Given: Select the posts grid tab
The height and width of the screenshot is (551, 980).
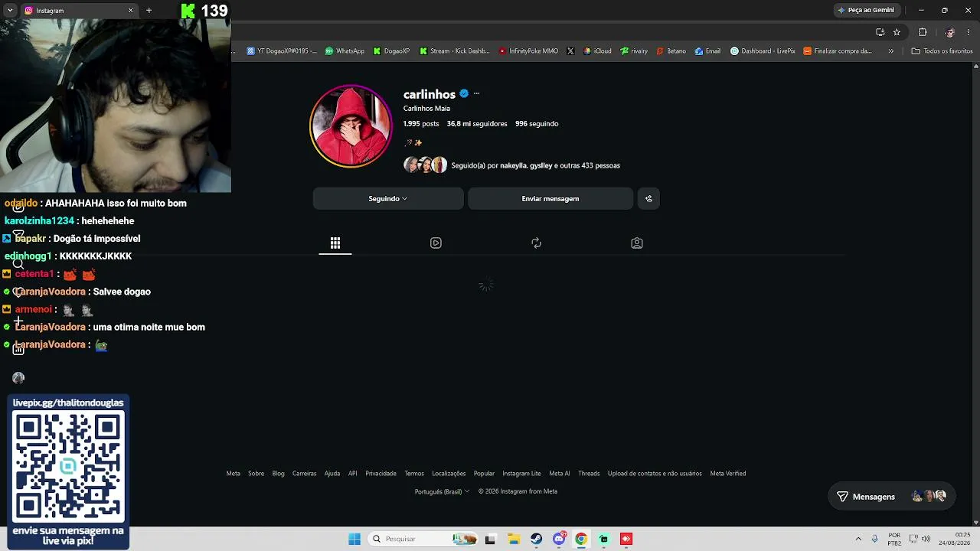Looking at the screenshot, I should (335, 243).
